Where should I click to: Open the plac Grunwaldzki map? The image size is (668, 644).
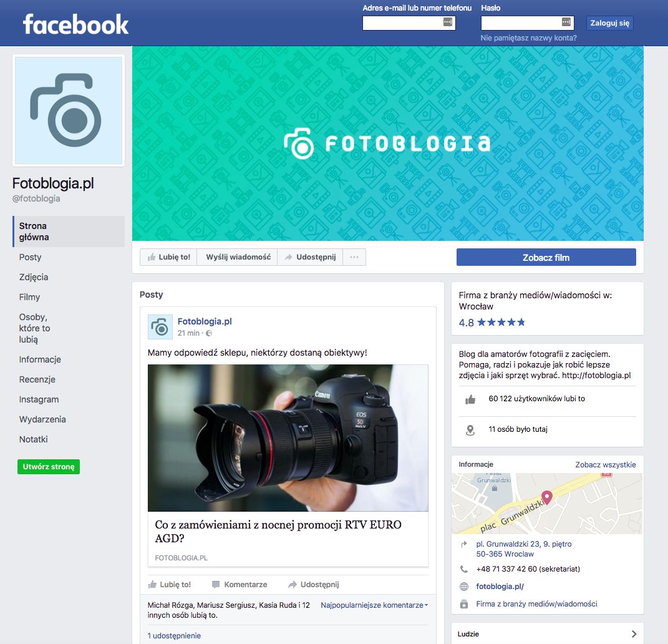(x=547, y=504)
